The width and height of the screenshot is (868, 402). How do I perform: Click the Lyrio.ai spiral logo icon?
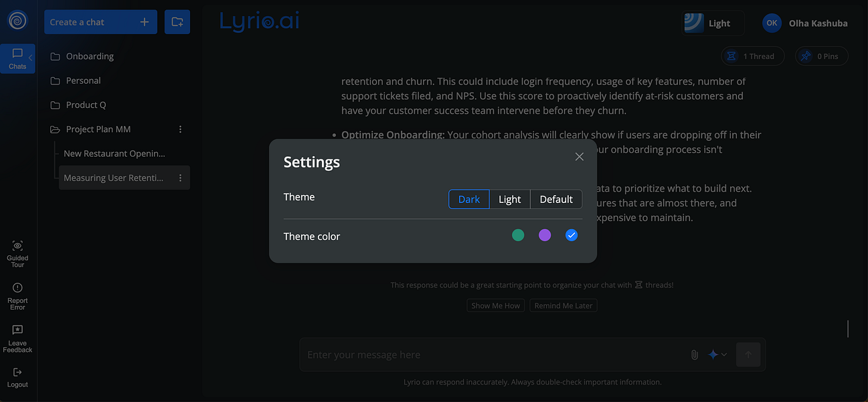pos(18,19)
